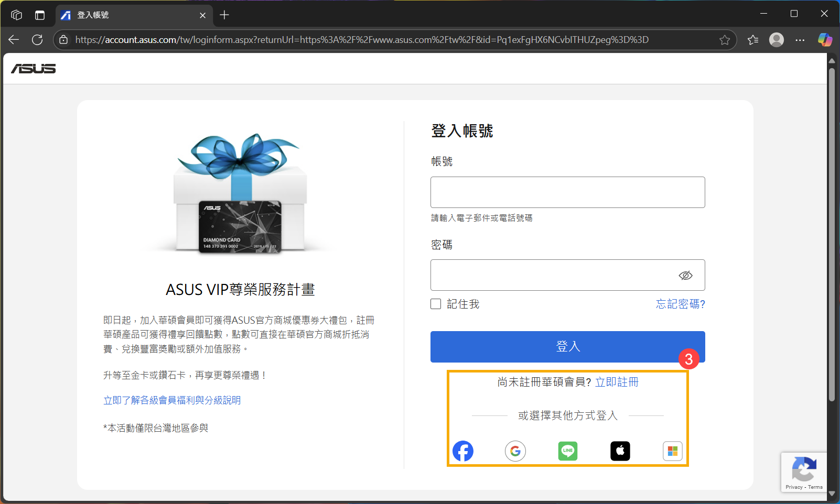Click the 或選擇其他方式登入 text
The height and width of the screenshot is (504, 840).
568,415
